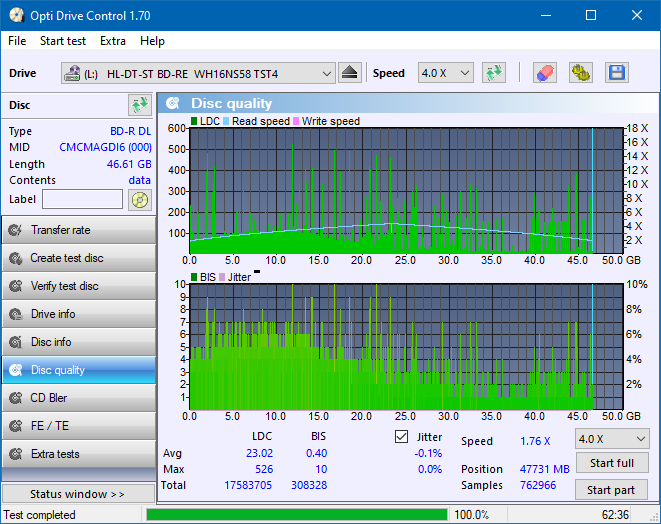The width and height of the screenshot is (661, 524).
Task: Open Drive info page
Action: pos(79,314)
